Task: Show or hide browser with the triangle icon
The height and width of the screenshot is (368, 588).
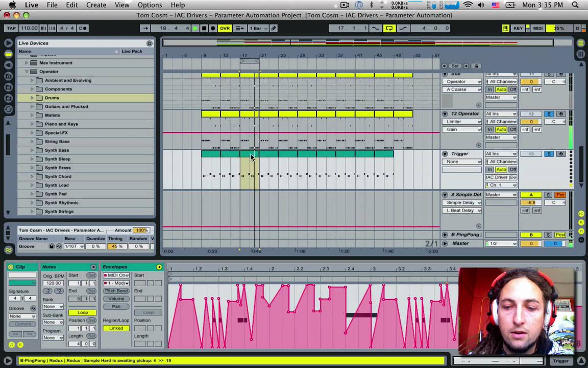Action: coord(8,43)
